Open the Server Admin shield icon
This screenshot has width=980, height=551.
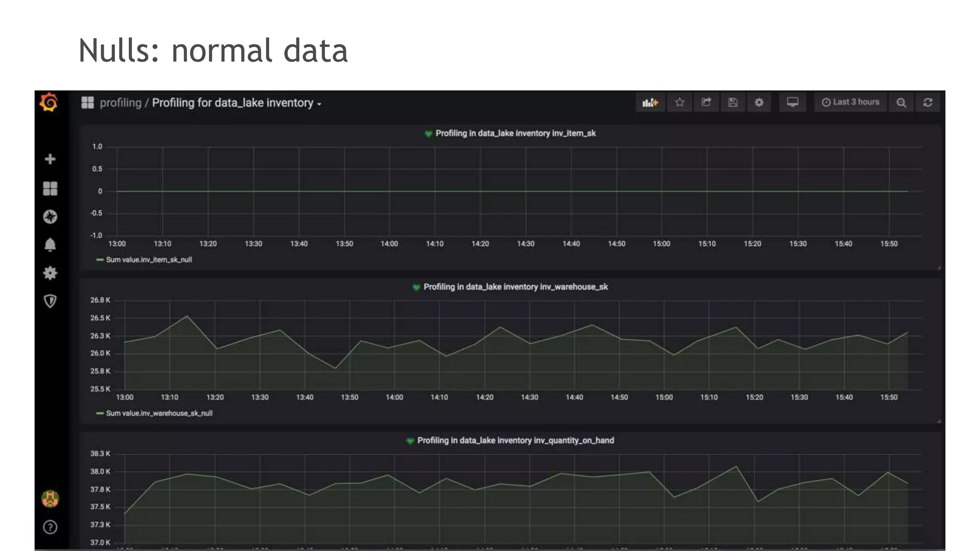click(50, 301)
